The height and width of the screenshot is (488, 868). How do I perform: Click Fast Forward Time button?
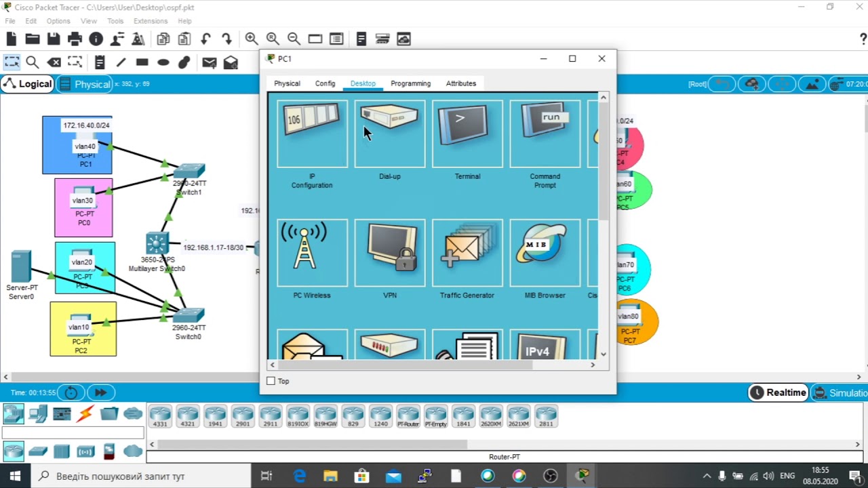click(100, 392)
